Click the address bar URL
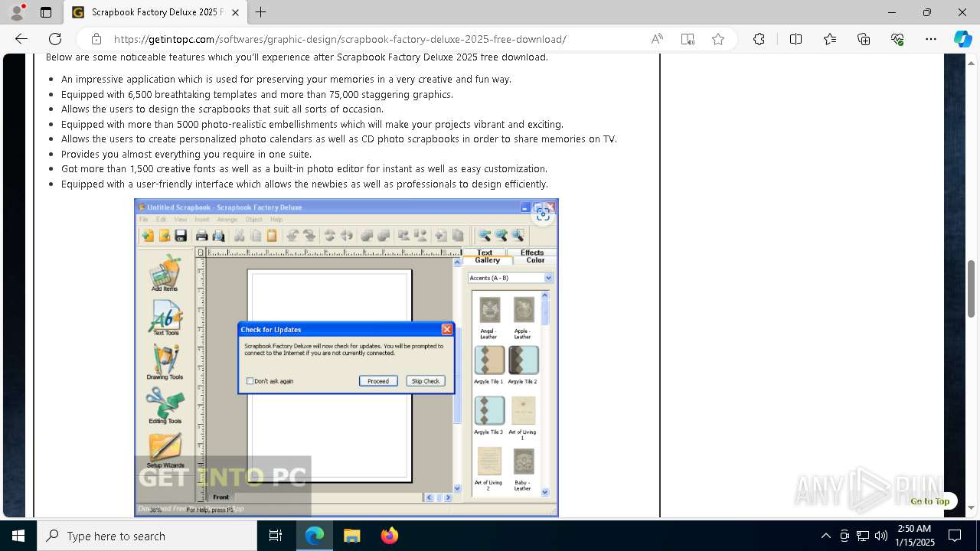Image resolution: width=980 pixels, height=551 pixels. click(x=340, y=39)
